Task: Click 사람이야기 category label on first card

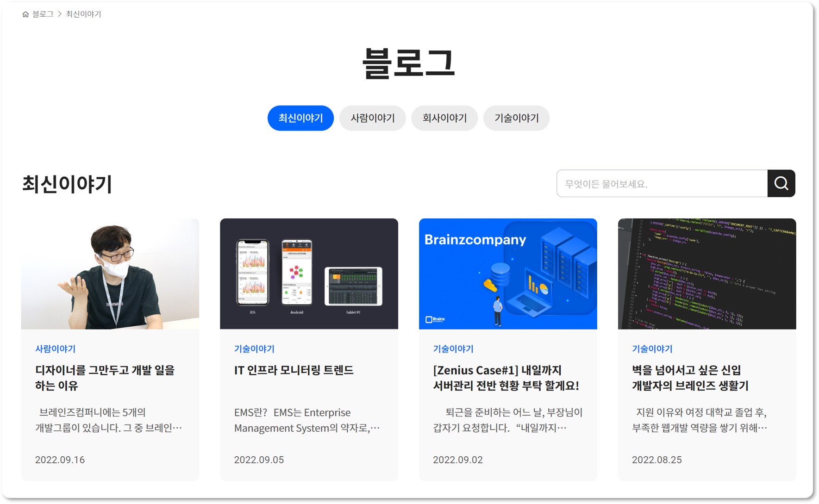Action: coord(55,349)
